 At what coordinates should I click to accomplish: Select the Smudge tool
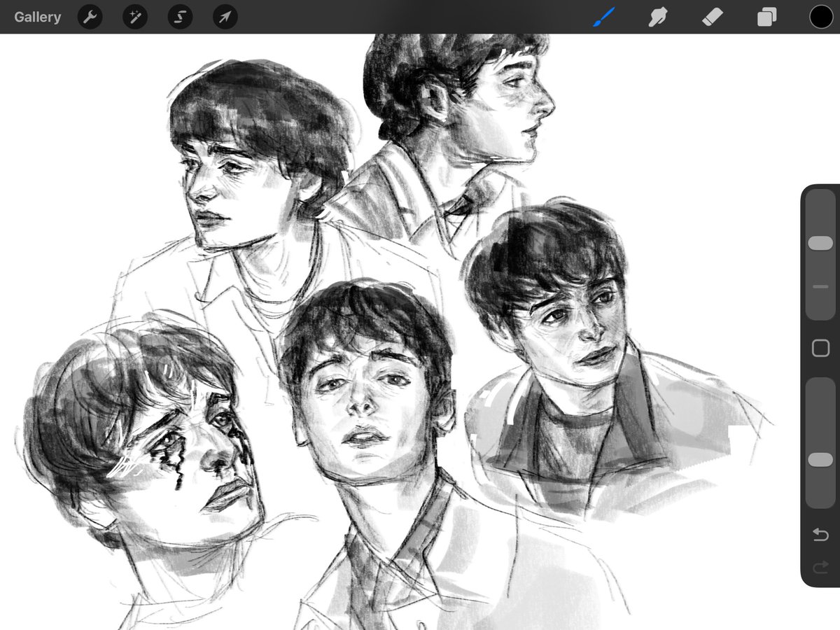(657, 17)
